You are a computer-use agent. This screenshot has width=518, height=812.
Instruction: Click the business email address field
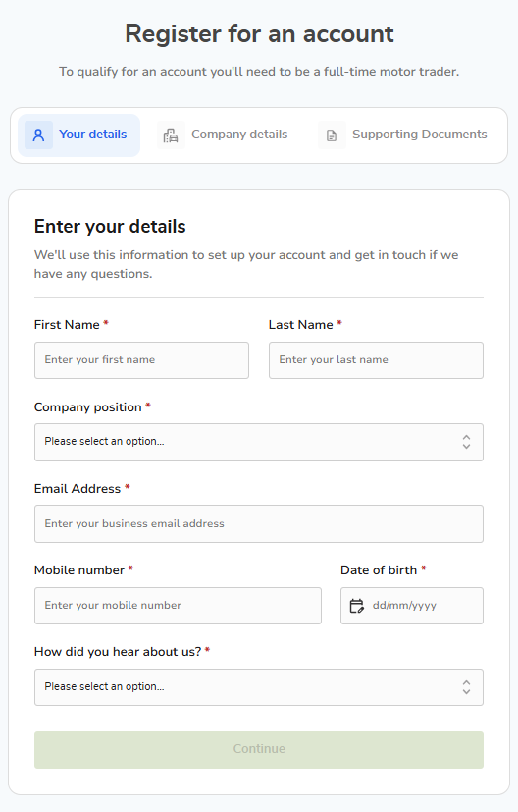[x=259, y=523]
